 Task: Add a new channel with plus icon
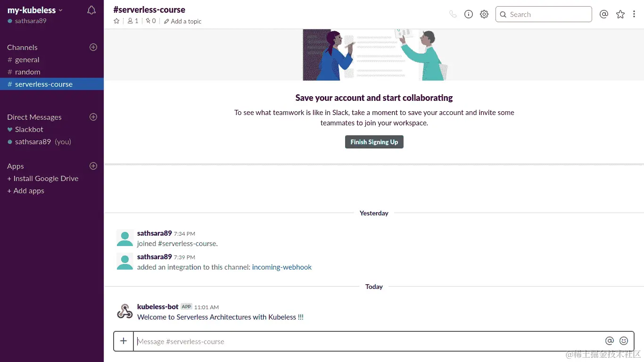[x=93, y=47]
